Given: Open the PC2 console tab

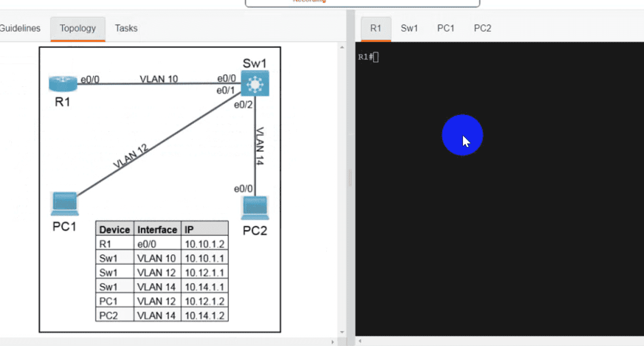Looking at the screenshot, I should click(483, 28).
